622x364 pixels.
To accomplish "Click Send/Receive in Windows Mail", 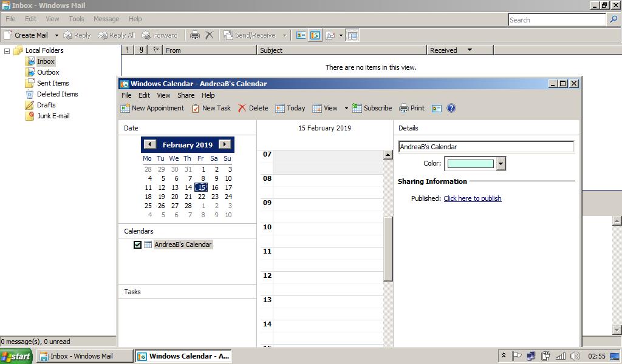I will click(x=250, y=35).
